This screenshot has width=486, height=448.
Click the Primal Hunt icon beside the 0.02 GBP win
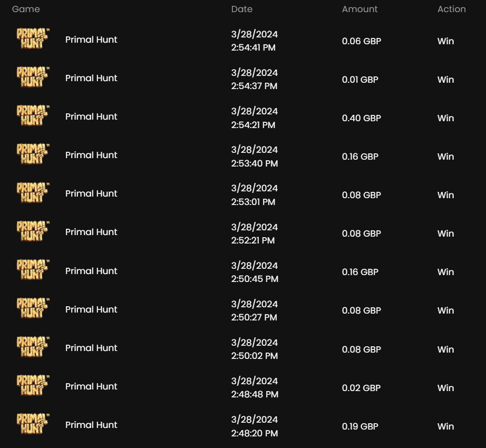tap(33, 386)
